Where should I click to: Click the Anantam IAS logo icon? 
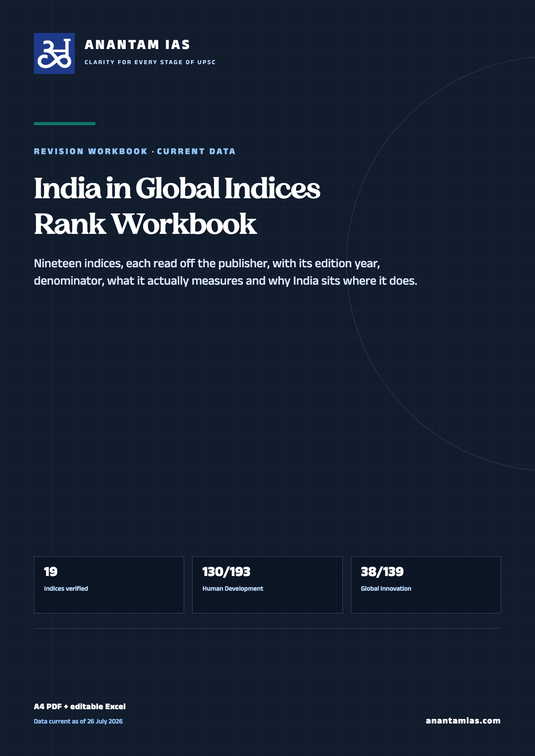tap(54, 53)
